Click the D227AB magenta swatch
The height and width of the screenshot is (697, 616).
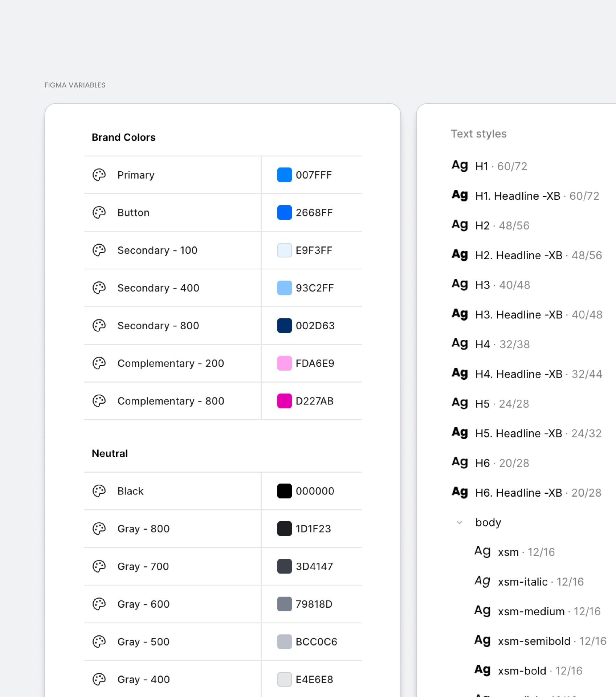(285, 401)
